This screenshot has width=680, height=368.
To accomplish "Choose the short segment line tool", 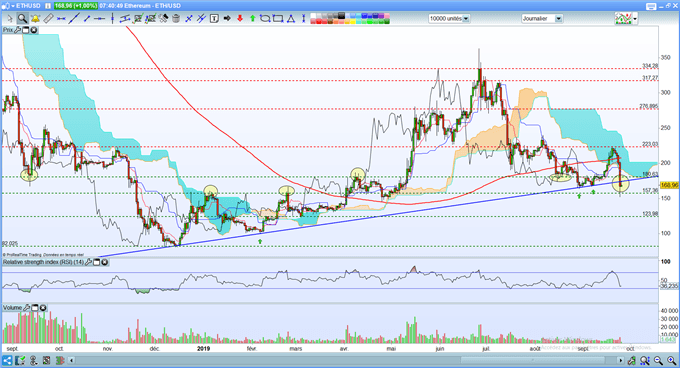I will coord(87,19).
